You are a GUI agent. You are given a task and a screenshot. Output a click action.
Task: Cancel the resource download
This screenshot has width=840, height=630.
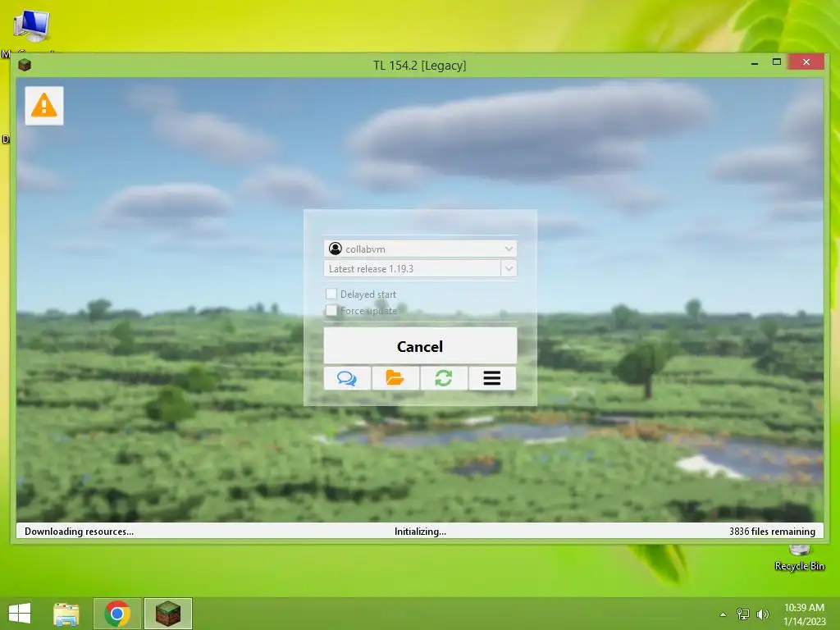click(x=420, y=346)
